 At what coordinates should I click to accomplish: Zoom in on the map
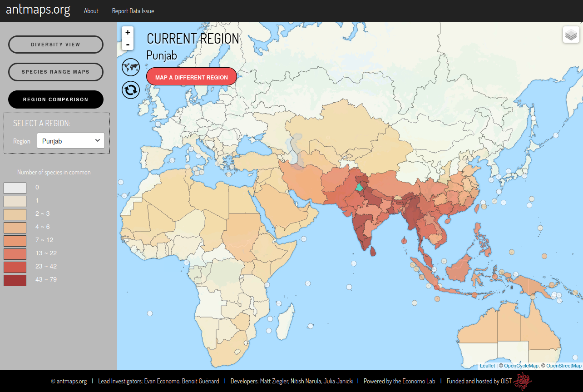pos(128,32)
